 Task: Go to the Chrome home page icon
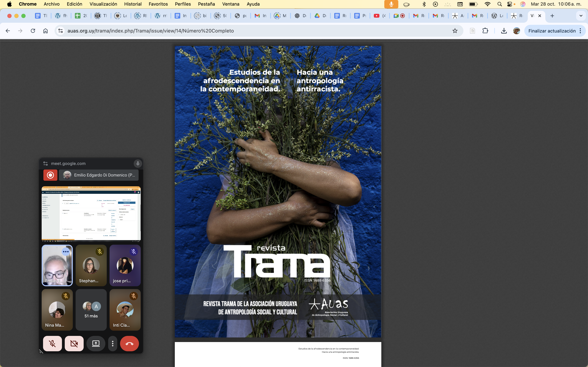tap(45, 31)
